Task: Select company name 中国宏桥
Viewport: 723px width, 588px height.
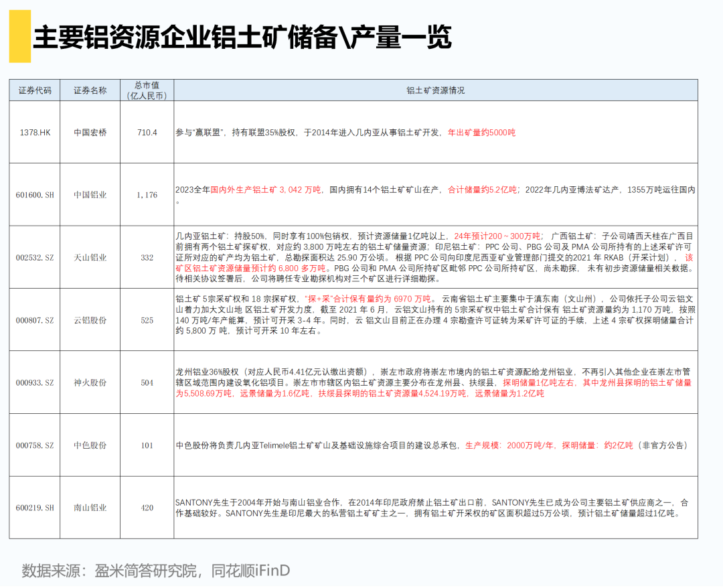Action: point(90,133)
